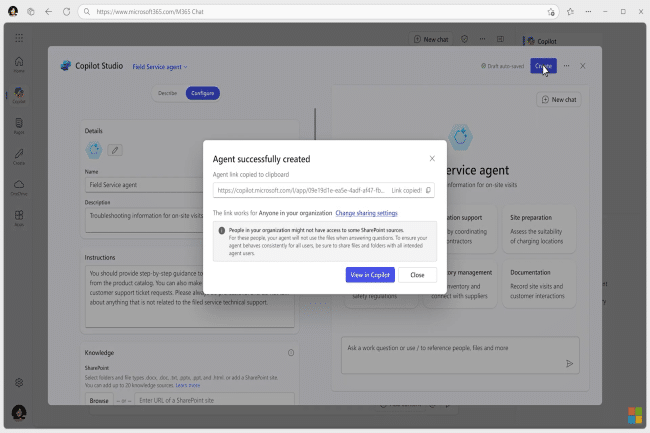Click the copy link icon in dialog
The width and height of the screenshot is (650, 433).
[428, 190]
